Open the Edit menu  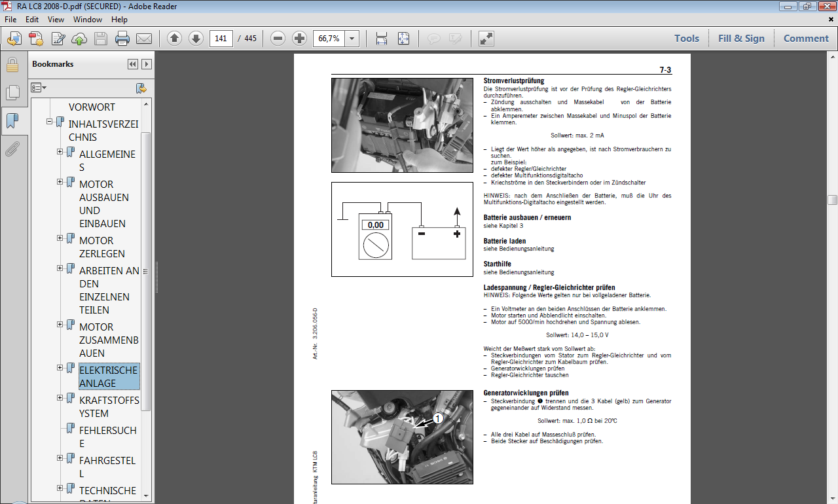[x=32, y=20]
